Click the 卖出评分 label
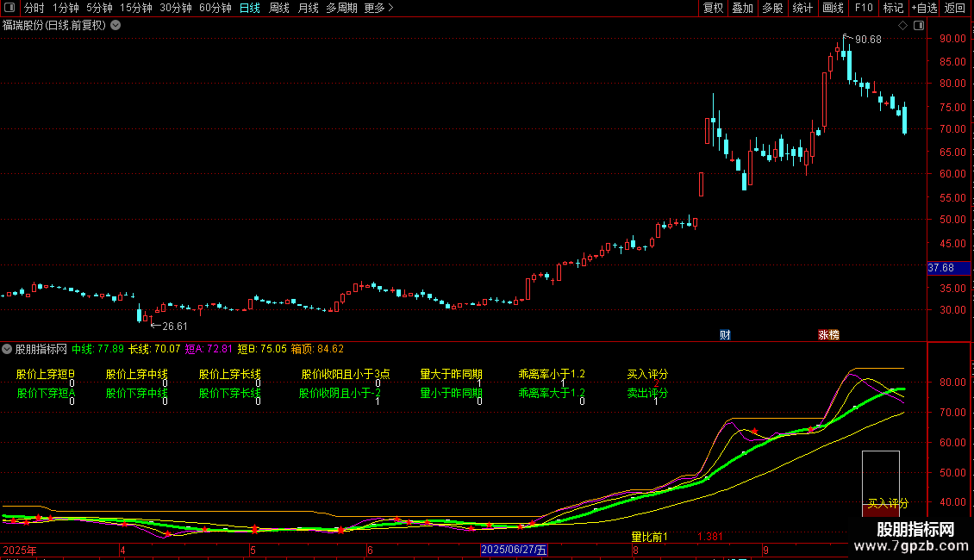The height and width of the screenshot is (560, 974). [647, 393]
